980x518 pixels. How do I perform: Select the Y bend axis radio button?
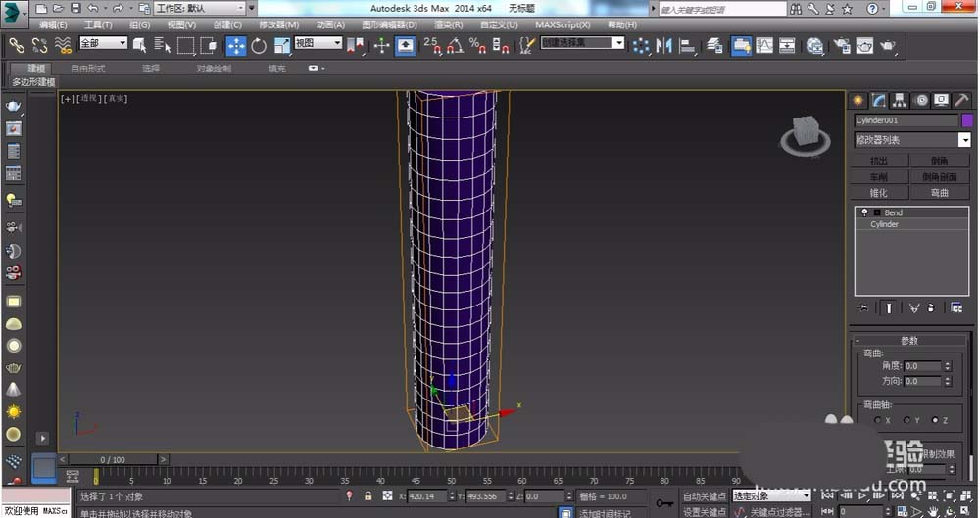click(x=905, y=420)
